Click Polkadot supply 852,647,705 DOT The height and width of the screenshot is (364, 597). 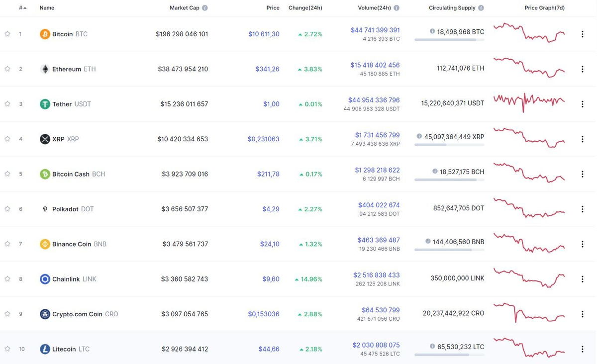pyautogui.click(x=459, y=208)
